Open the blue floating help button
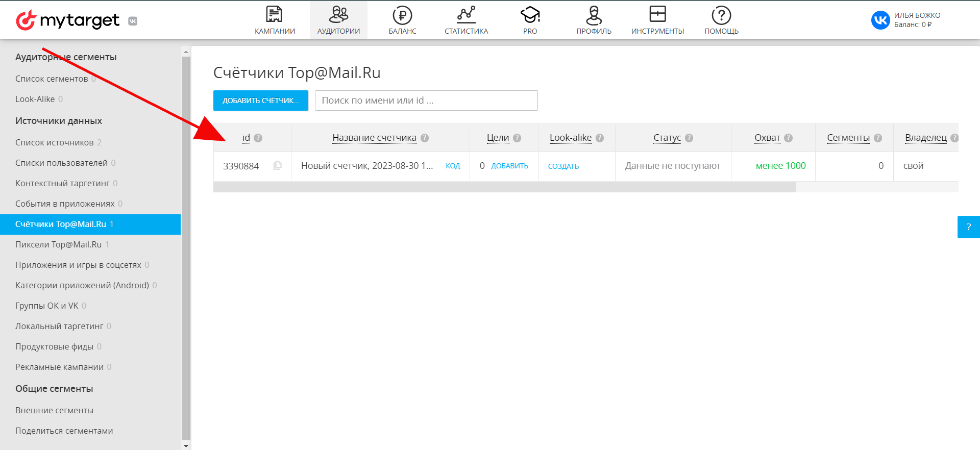This screenshot has width=980, height=450. (969, 227)
